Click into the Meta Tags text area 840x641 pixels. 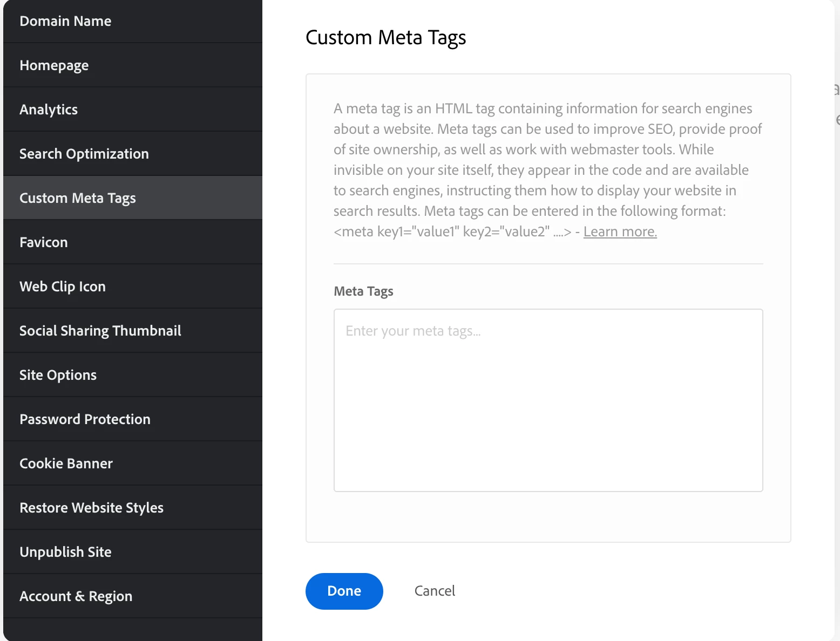548,400
